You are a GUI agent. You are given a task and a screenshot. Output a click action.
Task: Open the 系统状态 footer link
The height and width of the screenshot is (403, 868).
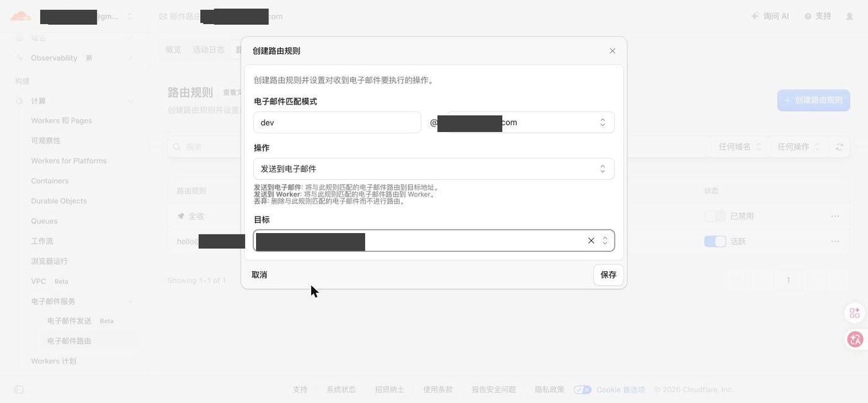(x=341, y=389)
